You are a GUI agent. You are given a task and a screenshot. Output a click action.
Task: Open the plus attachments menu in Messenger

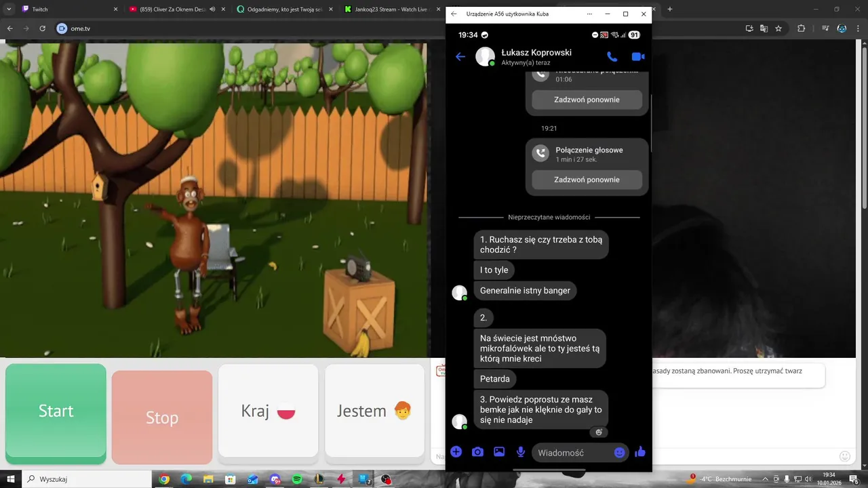pyautogui.click(x=456, y=451)
